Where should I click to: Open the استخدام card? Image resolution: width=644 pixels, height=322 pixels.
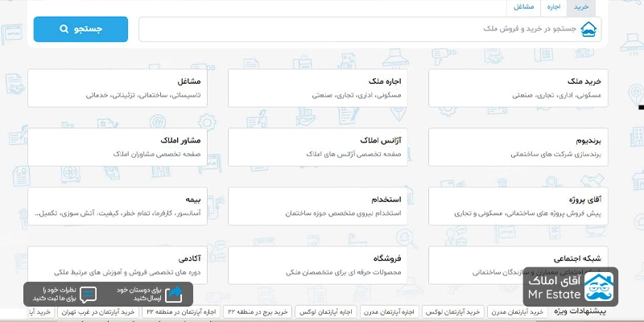328,206
